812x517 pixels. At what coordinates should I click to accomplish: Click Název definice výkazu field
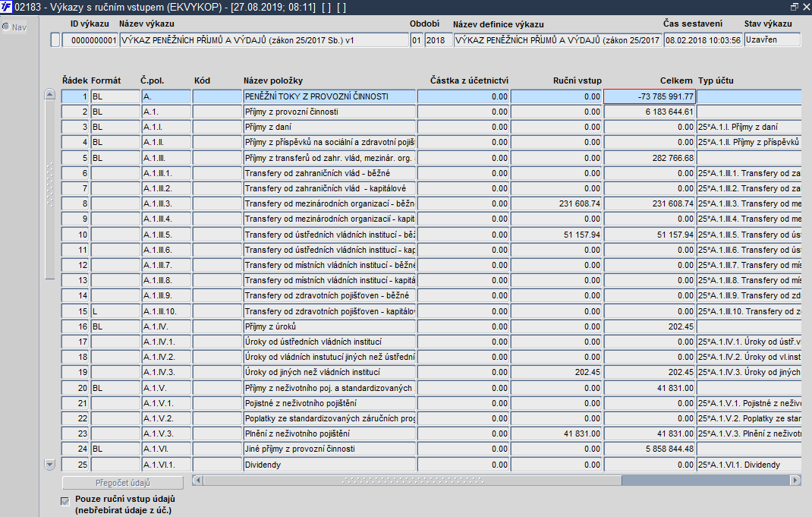coord(559,40)
